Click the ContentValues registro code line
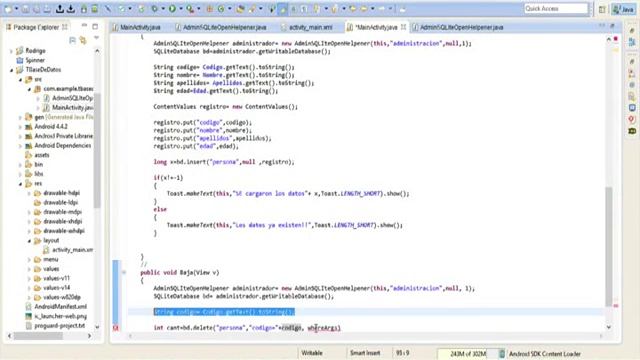Viewport: 640px width, 360px height. [225, 107]
